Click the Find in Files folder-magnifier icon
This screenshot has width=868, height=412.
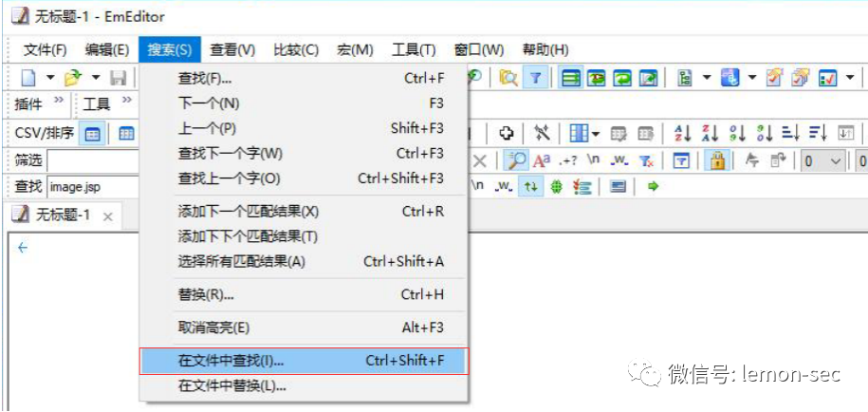508,78
